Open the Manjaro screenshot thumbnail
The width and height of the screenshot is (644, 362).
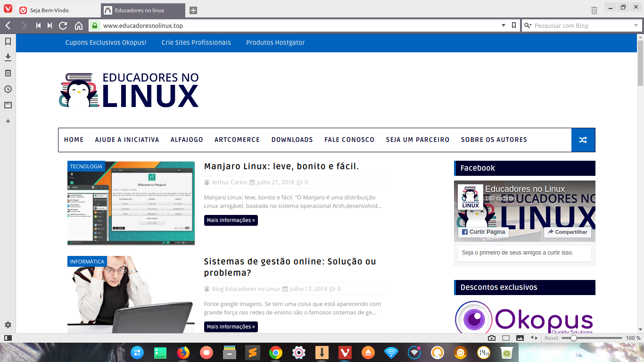pos(131,204)
